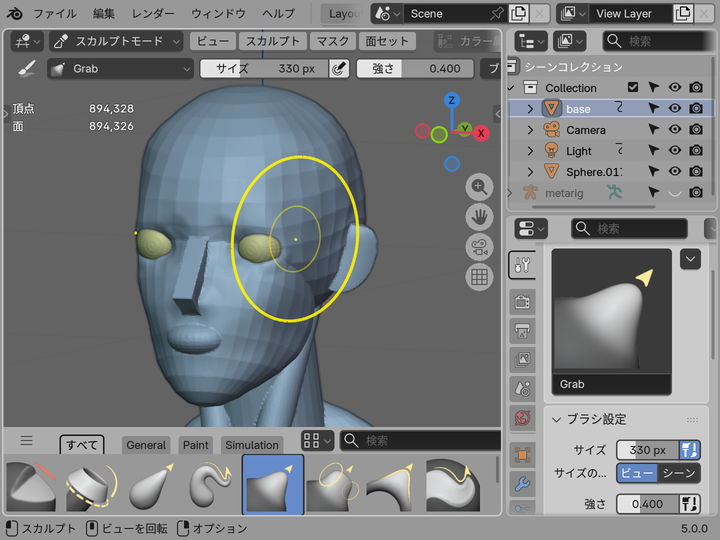Click the Z axis on navigation gizmo
The height and width of the screenshot is (540, 720).
click(x=452, y=100)
